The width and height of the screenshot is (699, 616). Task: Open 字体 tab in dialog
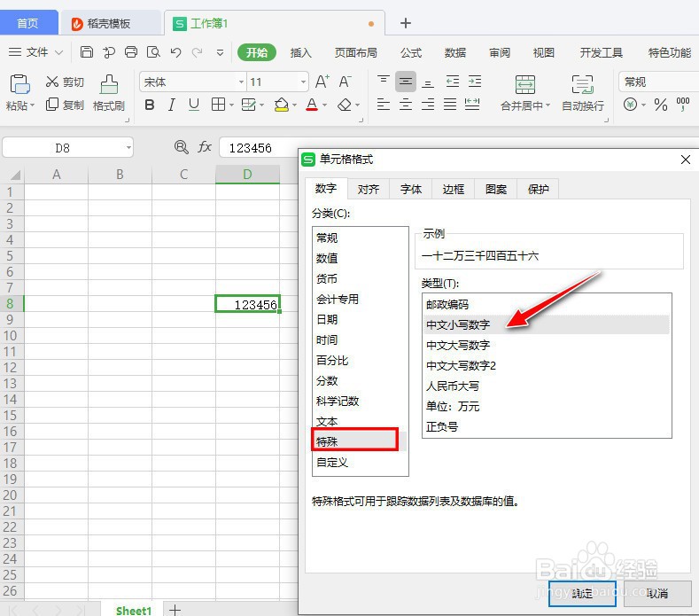coord(410,189)
